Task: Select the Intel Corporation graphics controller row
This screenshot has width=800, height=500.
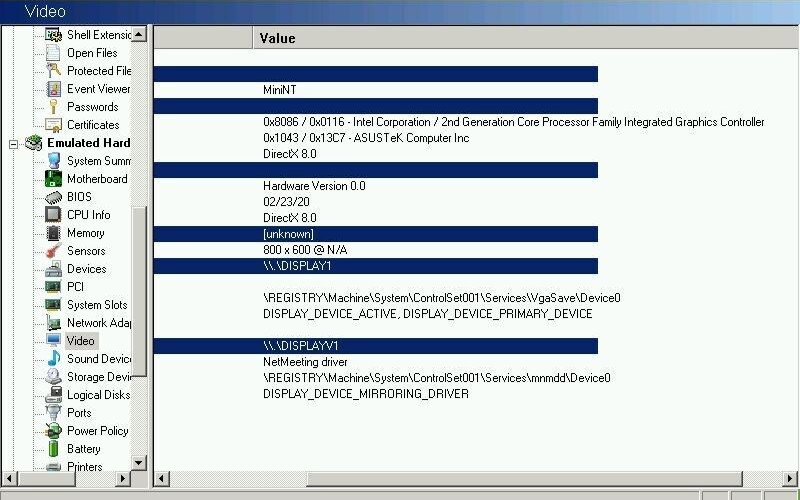Action: [513, 122]
